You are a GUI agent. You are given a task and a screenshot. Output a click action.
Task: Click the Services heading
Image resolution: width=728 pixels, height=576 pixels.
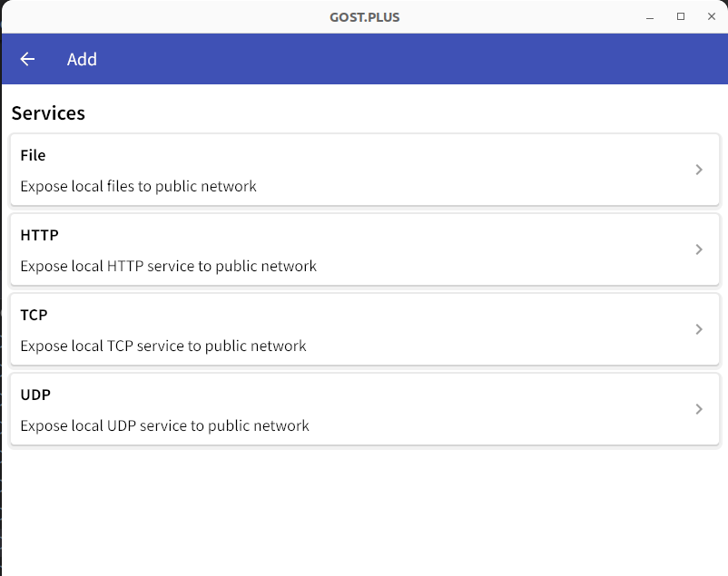coord(48,113)
